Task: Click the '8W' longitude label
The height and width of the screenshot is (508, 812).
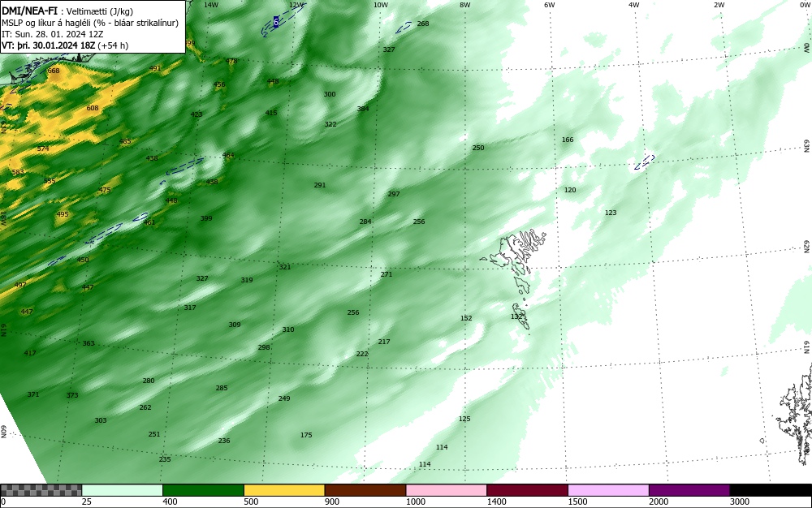Action: (465, 5)
